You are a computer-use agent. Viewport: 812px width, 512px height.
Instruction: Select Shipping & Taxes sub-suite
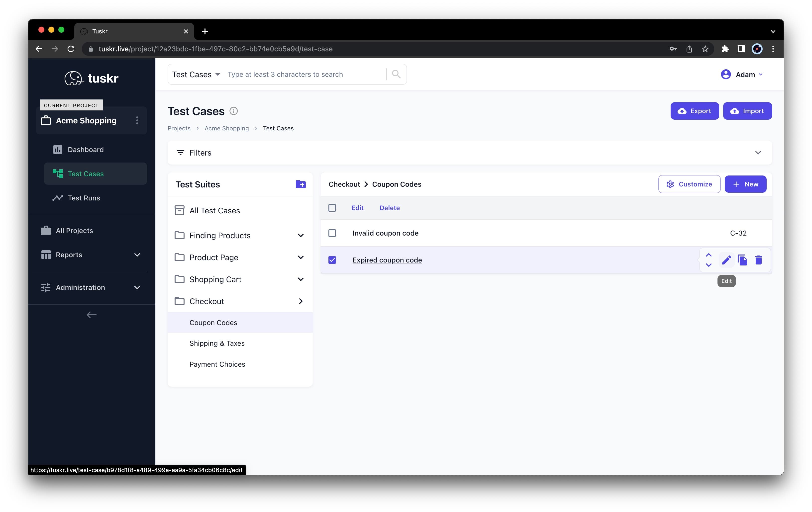(217, 343)
